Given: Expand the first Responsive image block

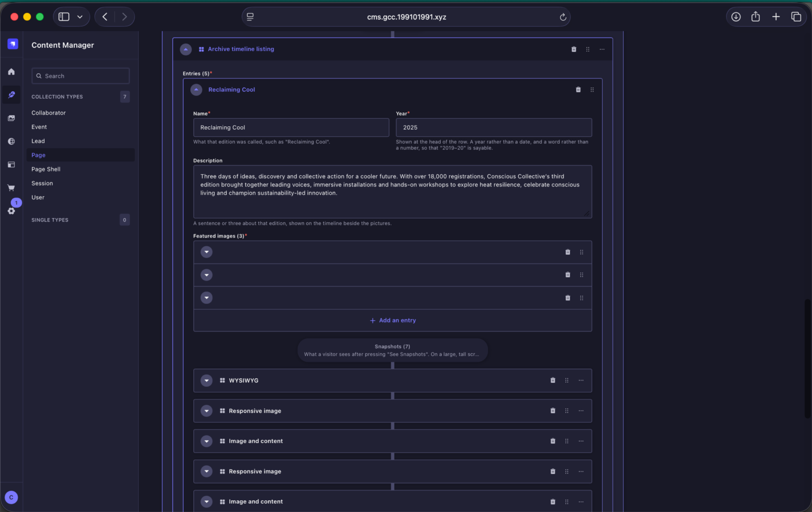Looking at the screenshot, I should 206,411.
